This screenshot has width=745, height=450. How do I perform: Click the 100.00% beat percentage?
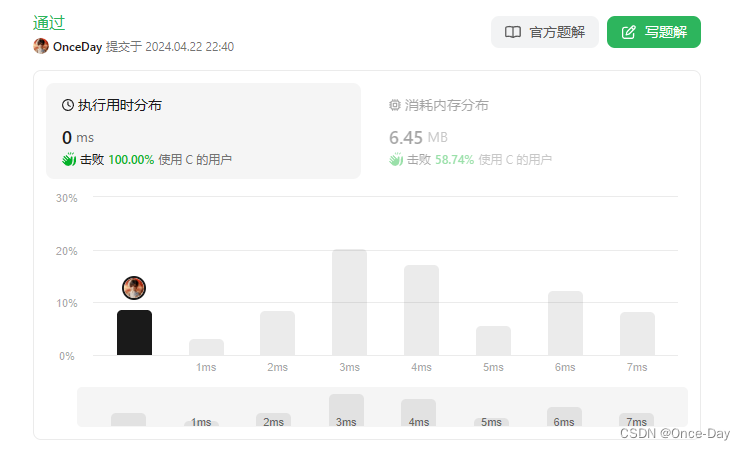(x=131, y=160)
